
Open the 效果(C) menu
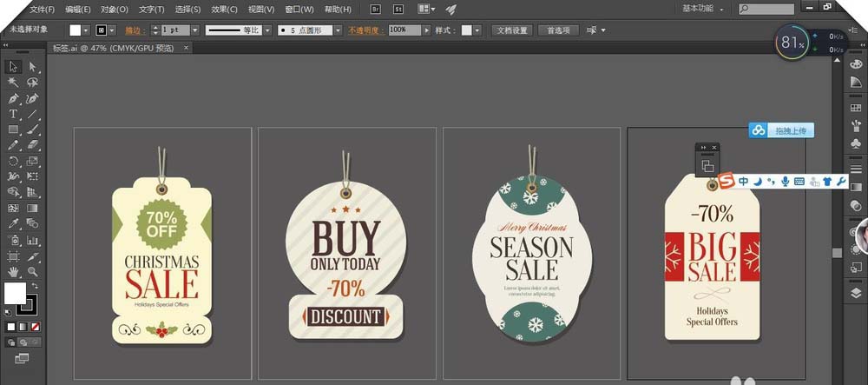(224, 10)
